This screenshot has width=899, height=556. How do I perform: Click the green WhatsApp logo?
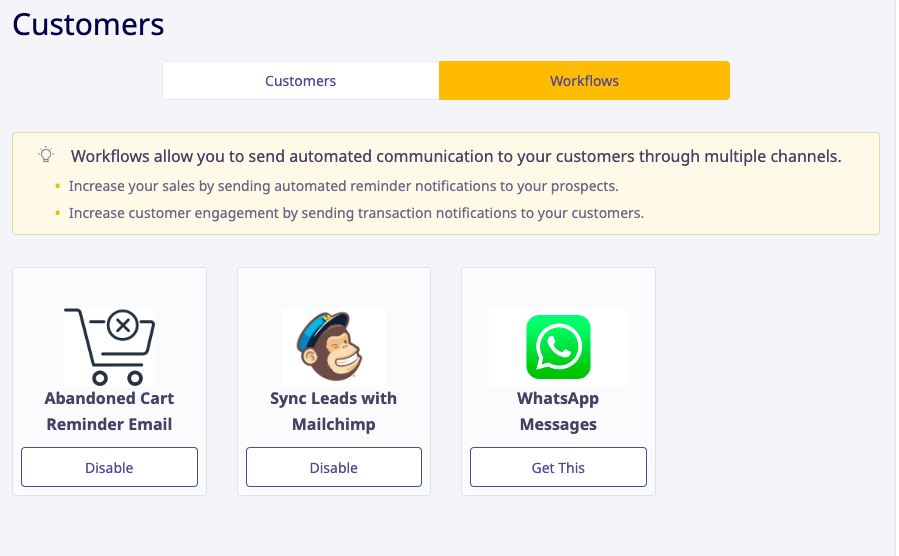[x=558, y=347]
